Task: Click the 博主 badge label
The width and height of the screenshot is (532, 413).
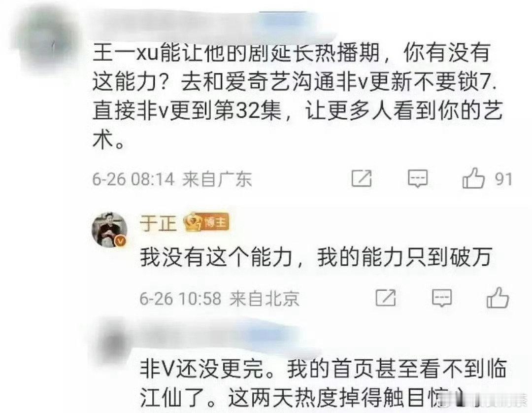Action: pos(216,223)
